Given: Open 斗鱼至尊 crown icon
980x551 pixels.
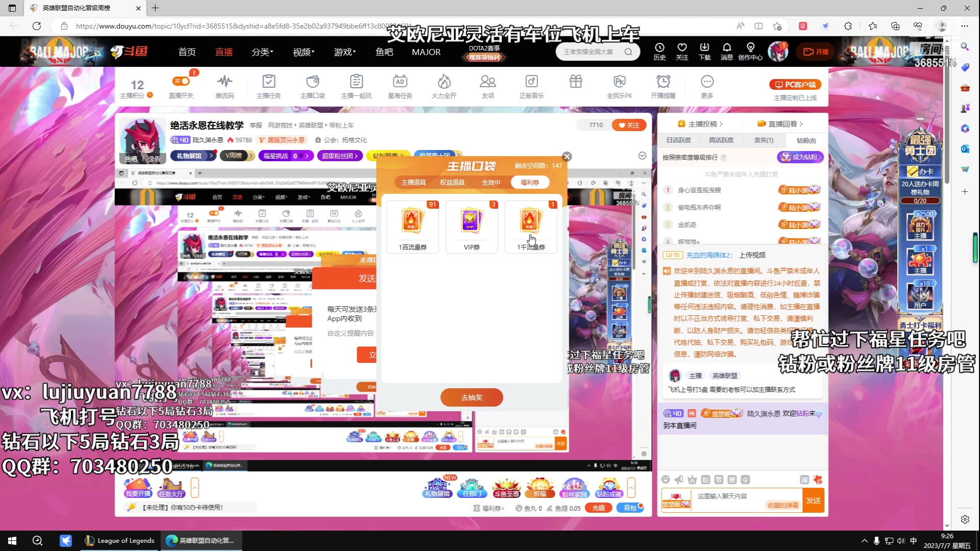Looking at the screenshot, I should click(x=506, y=487).
